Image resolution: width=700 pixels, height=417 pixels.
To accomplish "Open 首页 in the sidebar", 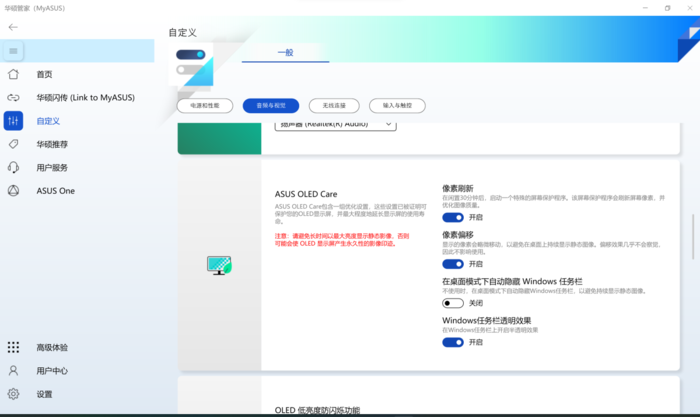I will coord(44,75).
